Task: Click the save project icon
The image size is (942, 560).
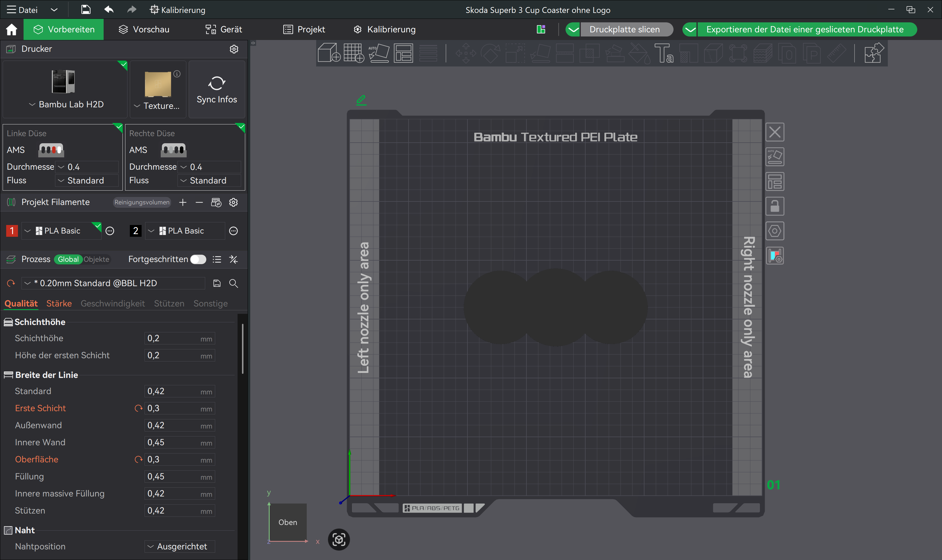Action: coord(86,10)
